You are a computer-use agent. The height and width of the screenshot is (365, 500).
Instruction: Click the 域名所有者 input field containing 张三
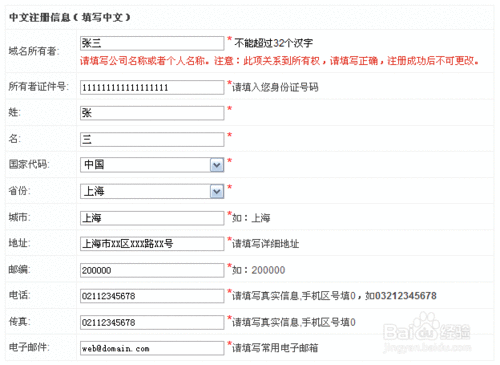coord(152,43)
